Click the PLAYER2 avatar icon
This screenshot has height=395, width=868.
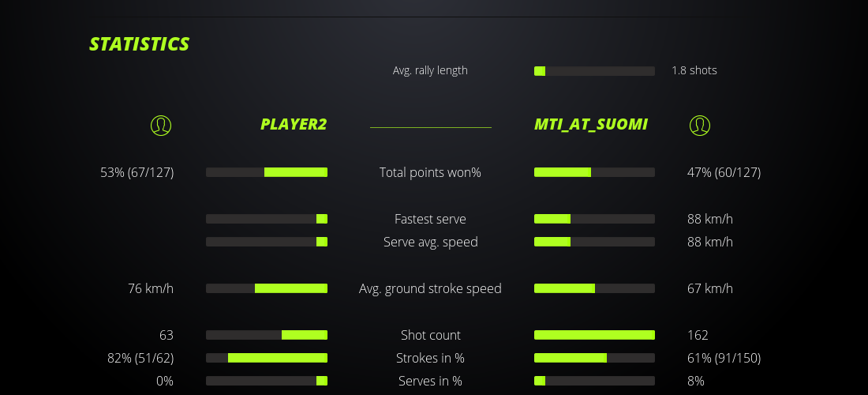161,125
